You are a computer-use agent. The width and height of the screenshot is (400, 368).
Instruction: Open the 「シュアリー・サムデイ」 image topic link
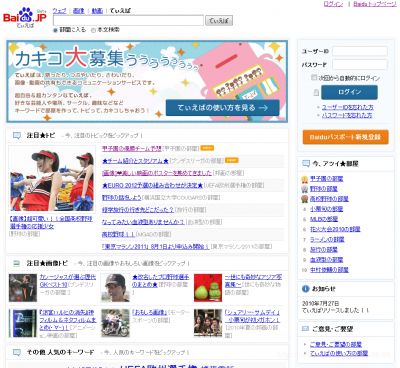252,316
